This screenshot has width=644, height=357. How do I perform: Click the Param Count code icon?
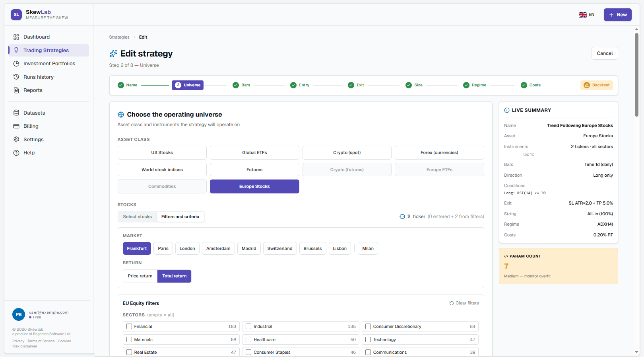point(506,256)
